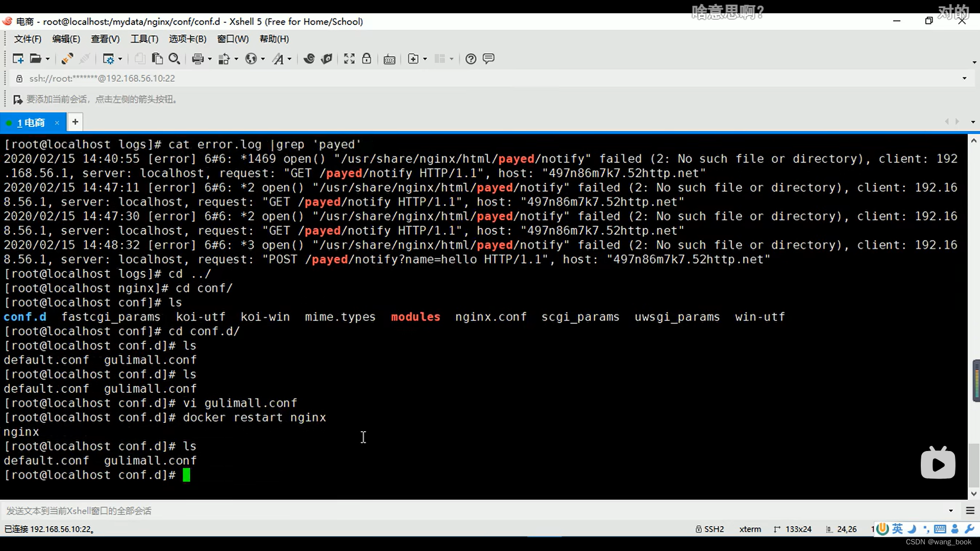Click the file open icon in toolbar

pyautogui.click(x=35, y=59)
